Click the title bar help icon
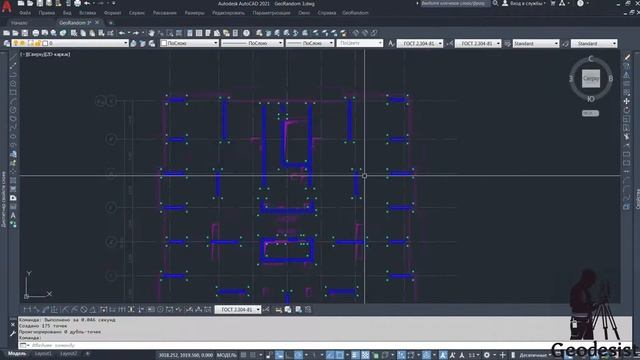The image size is (640, 360). (x=580, y=3)
